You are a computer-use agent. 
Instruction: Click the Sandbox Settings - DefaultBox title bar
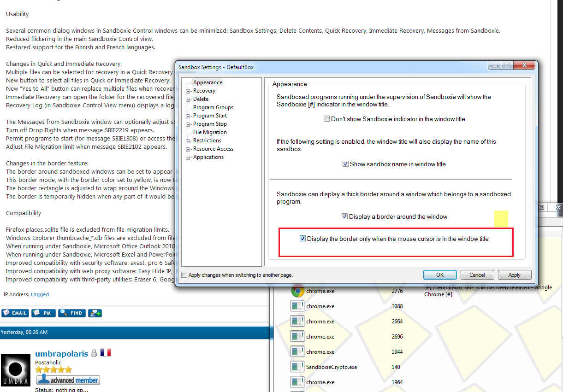click(x=332, y=67)
